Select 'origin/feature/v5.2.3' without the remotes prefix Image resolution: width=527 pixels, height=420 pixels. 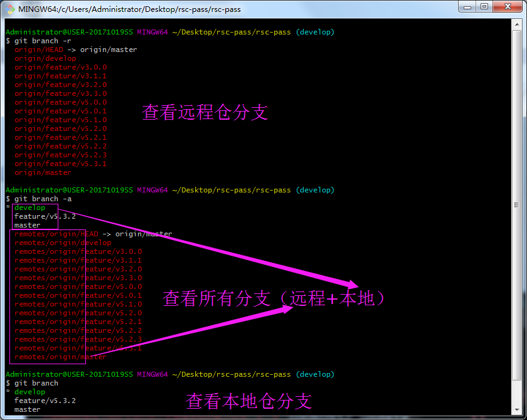(60, 155)
